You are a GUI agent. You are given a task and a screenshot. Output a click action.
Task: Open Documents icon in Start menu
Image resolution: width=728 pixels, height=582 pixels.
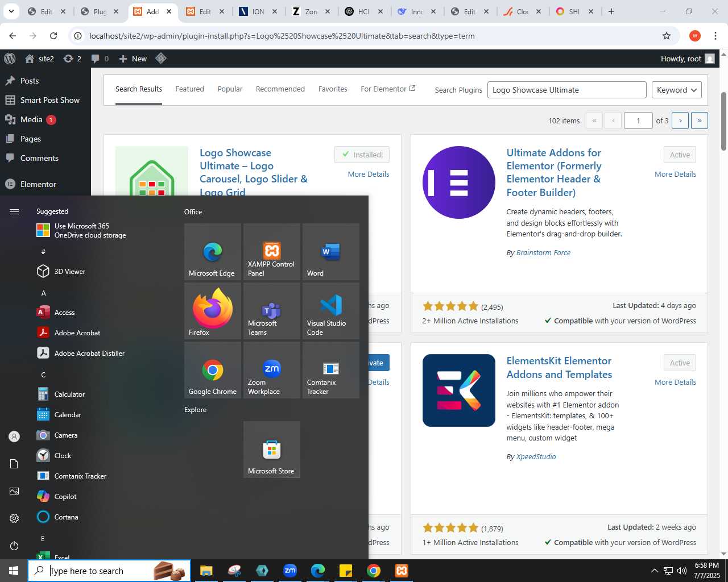click(x=14, y=464)
